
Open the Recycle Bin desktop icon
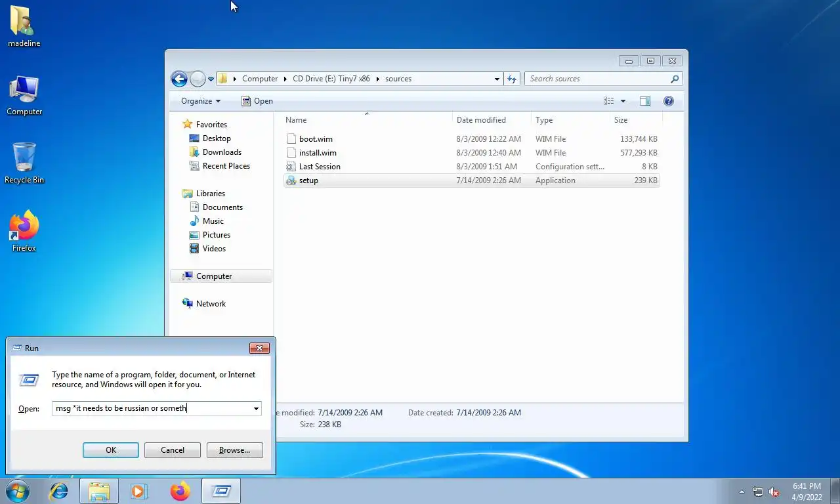pos(24,163)
